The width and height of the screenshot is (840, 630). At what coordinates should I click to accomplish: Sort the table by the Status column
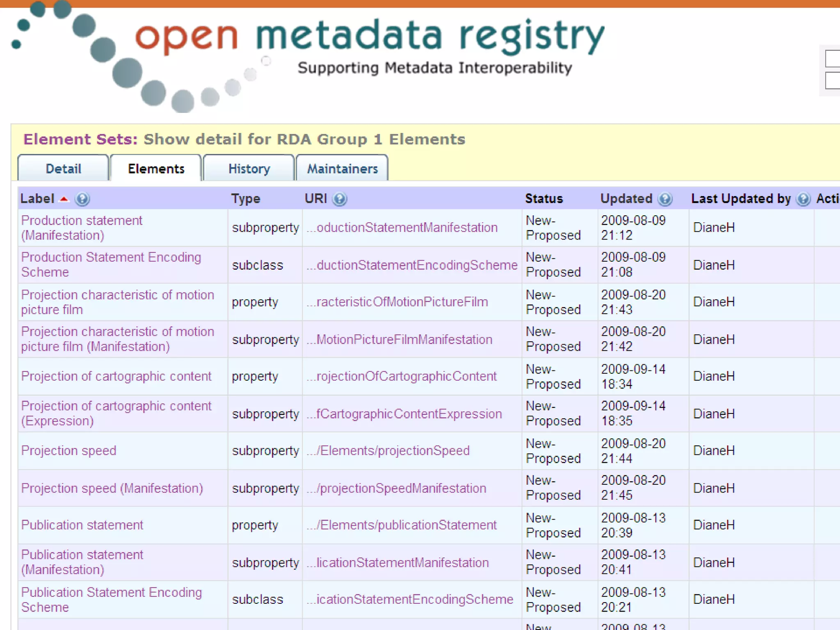coord(544,199)
